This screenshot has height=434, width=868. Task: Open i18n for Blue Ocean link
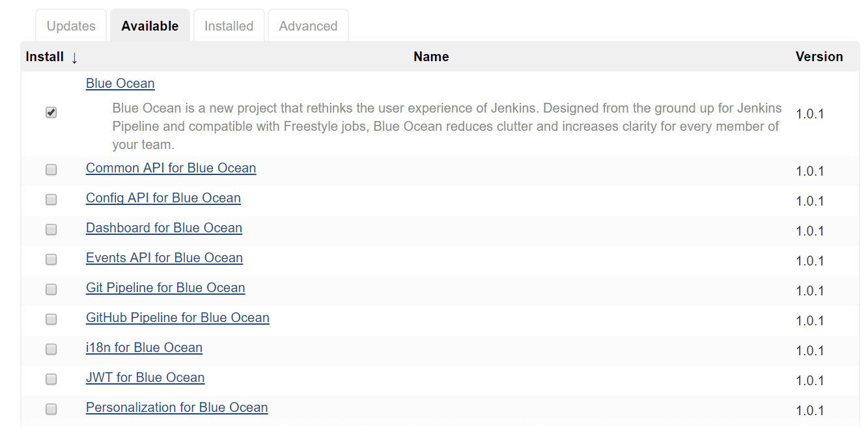144,347
